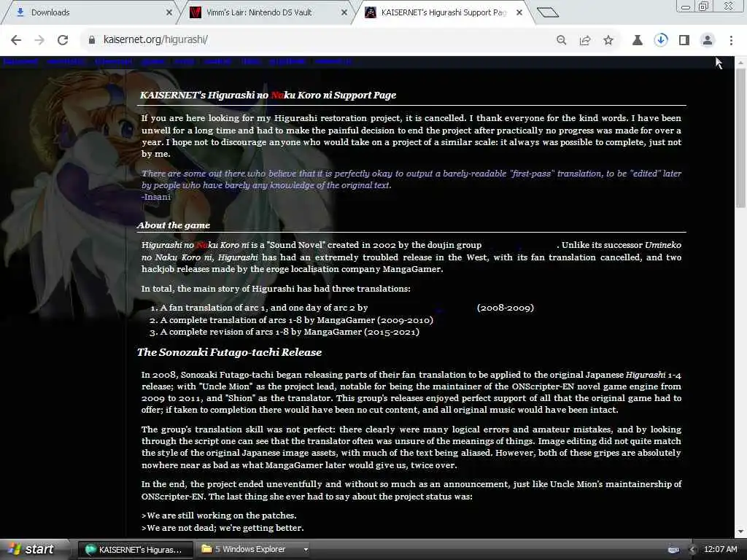
Task: View site security lock info
Action: click(92, 40)
